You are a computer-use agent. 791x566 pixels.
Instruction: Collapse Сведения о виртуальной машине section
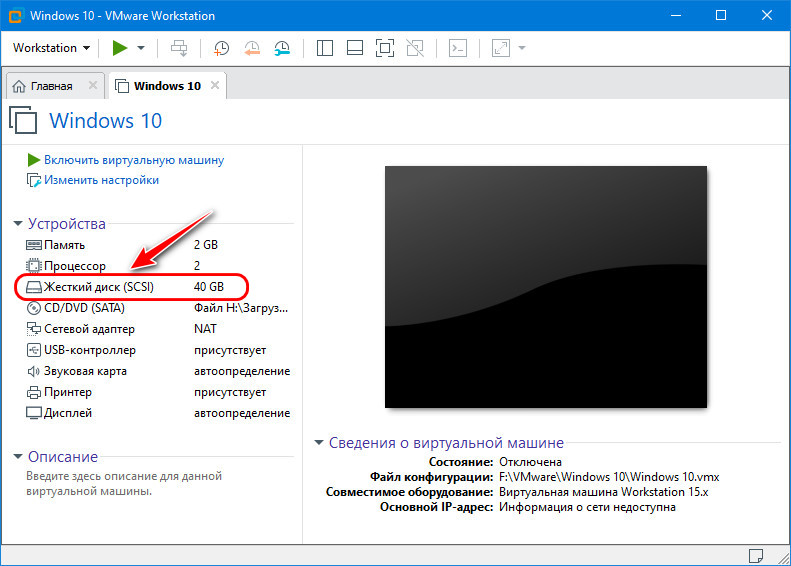pyautogui.click(x=319, y=442)
